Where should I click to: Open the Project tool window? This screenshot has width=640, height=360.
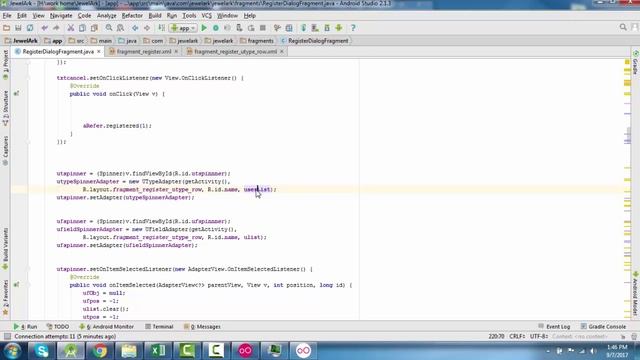(x=5, y=65)
